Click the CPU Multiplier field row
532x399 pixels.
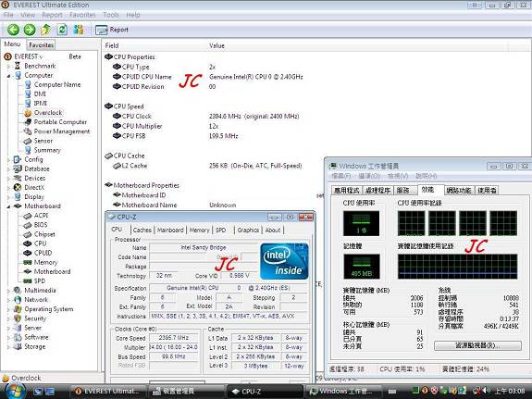point(167,126)
